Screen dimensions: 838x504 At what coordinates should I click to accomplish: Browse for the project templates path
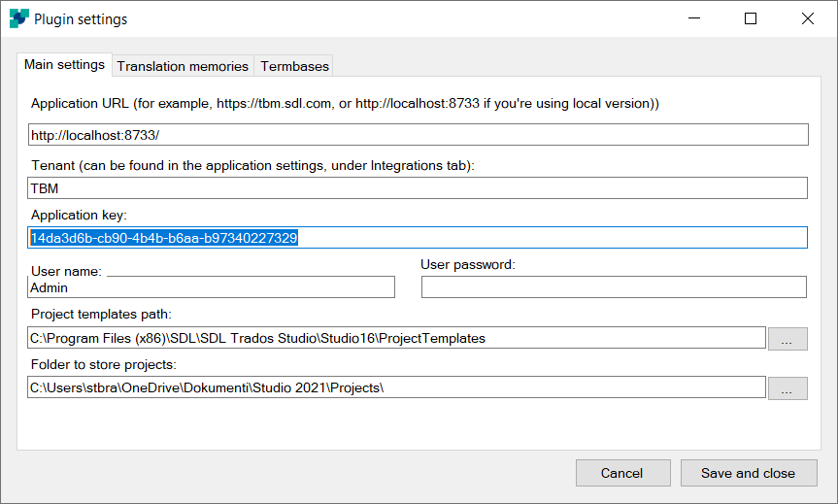(x=788, y=339)
